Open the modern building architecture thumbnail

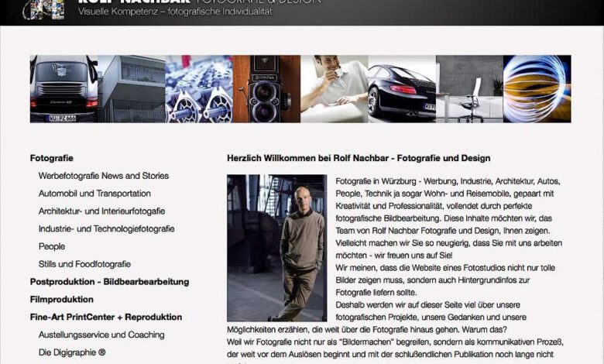[x=132, y=89]
